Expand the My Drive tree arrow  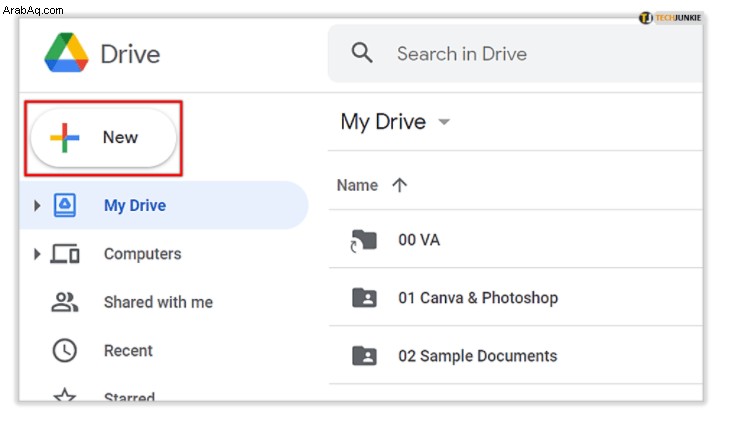pos(37,205)
